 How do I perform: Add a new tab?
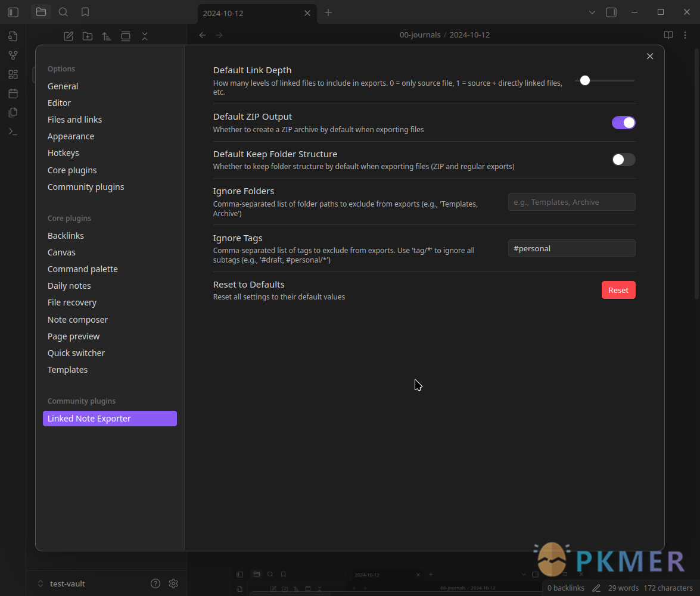point(328,13)
